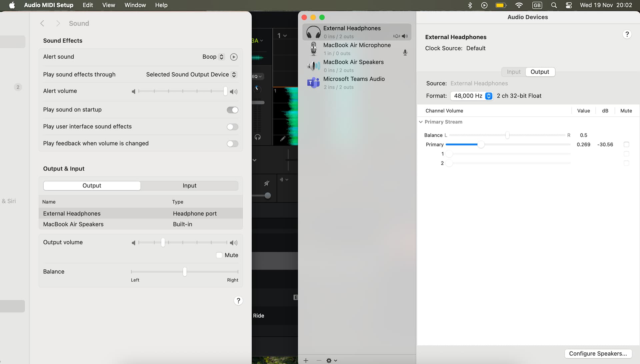Viewport: 640px width, 364px height.
Task: Click the add device plus icon
Action: tap(306, 360)
